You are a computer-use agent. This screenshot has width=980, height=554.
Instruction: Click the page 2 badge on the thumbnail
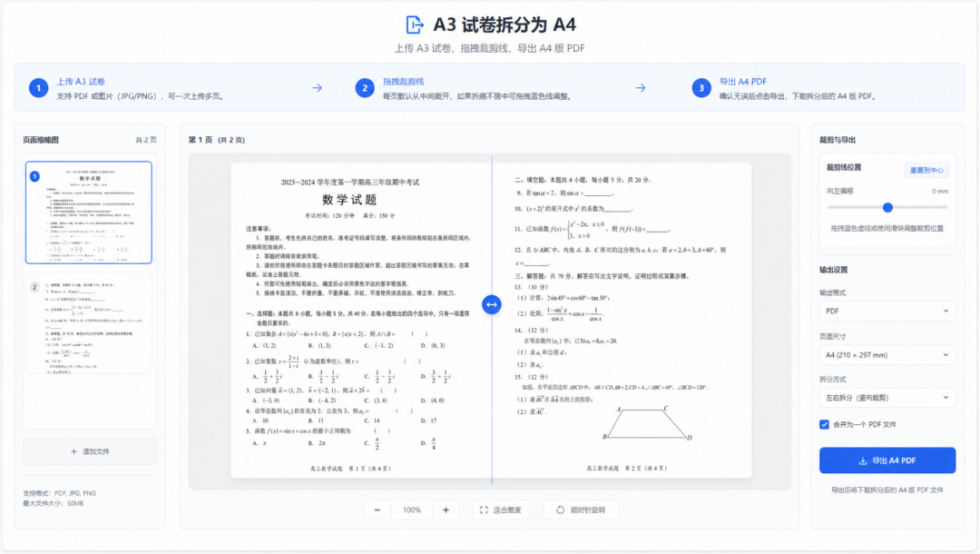(35, 287)
